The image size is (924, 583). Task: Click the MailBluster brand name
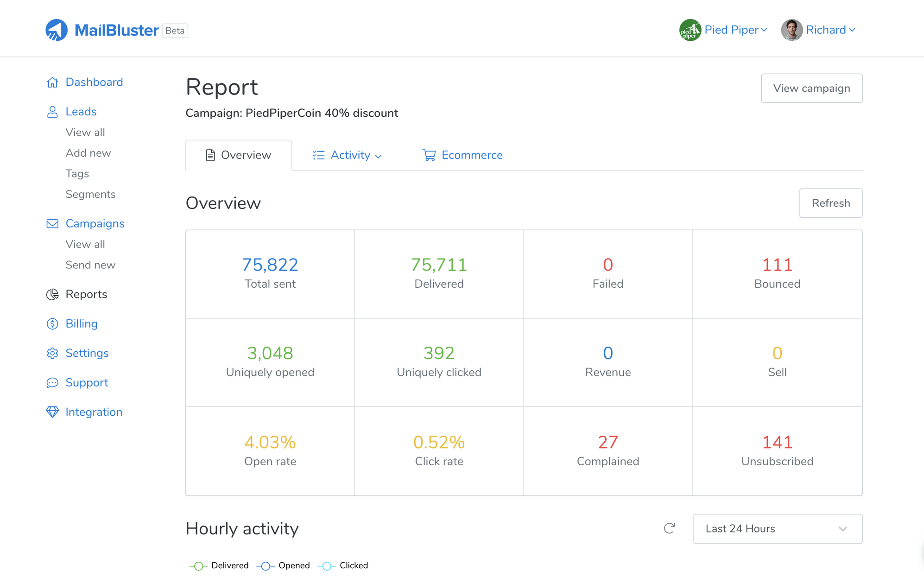point(117,31)
